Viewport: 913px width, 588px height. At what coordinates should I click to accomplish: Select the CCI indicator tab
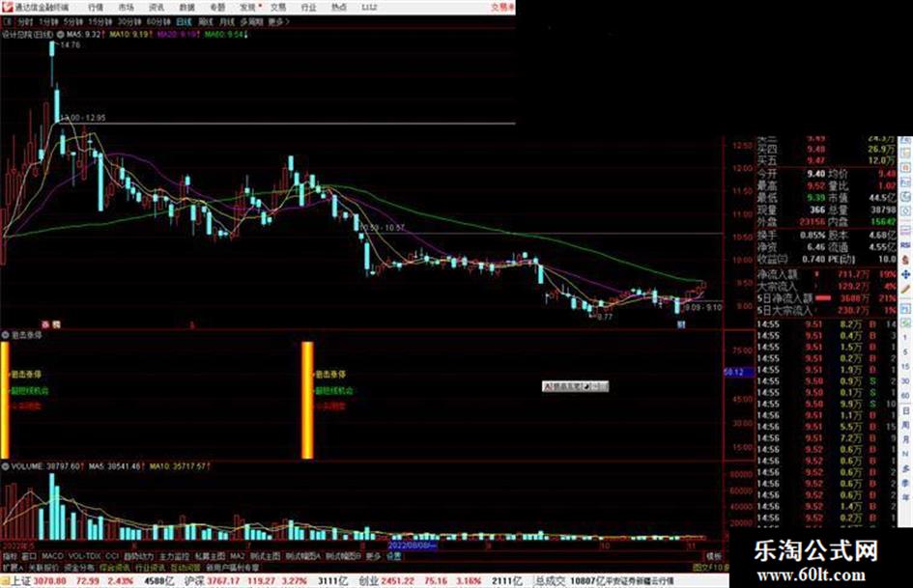(112, 556)
